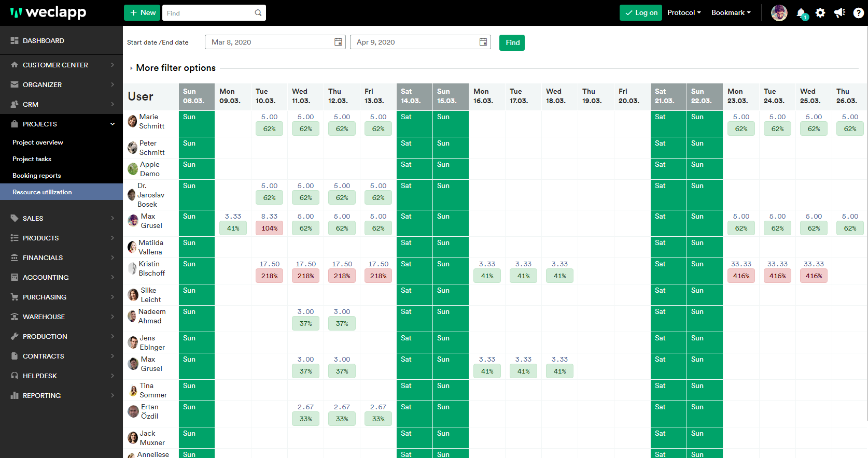Select Project overview menu item
This screenshot has width=868, height=458.
pos(38,142)
